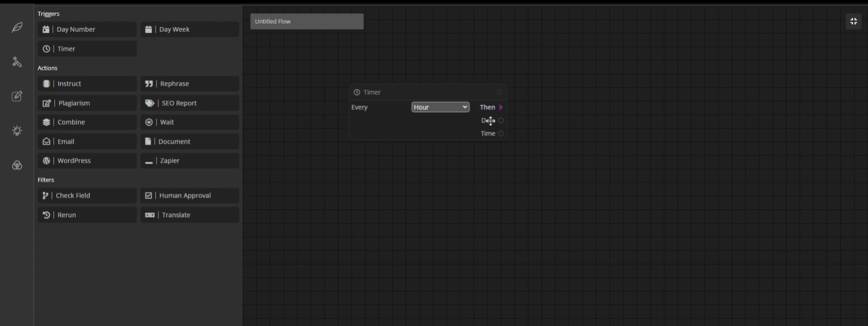This screenshot has height=326, width=868.
Task: Add an SEO Report action
Action: point(189,103)
